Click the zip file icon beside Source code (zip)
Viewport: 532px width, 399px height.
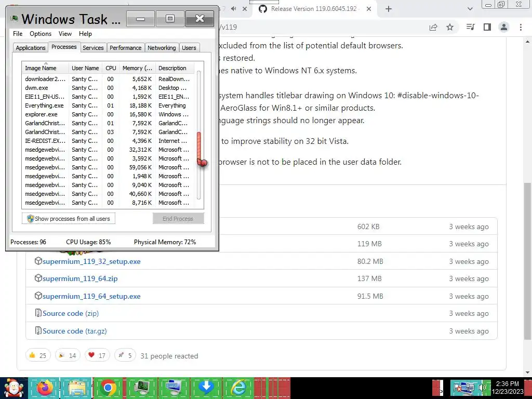(38, 313)
